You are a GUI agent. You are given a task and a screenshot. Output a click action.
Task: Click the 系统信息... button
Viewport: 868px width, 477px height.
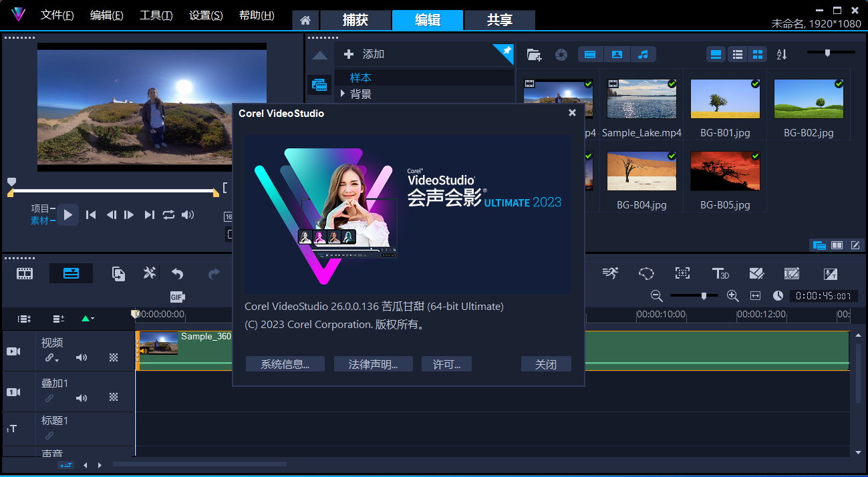coord(285,364)
